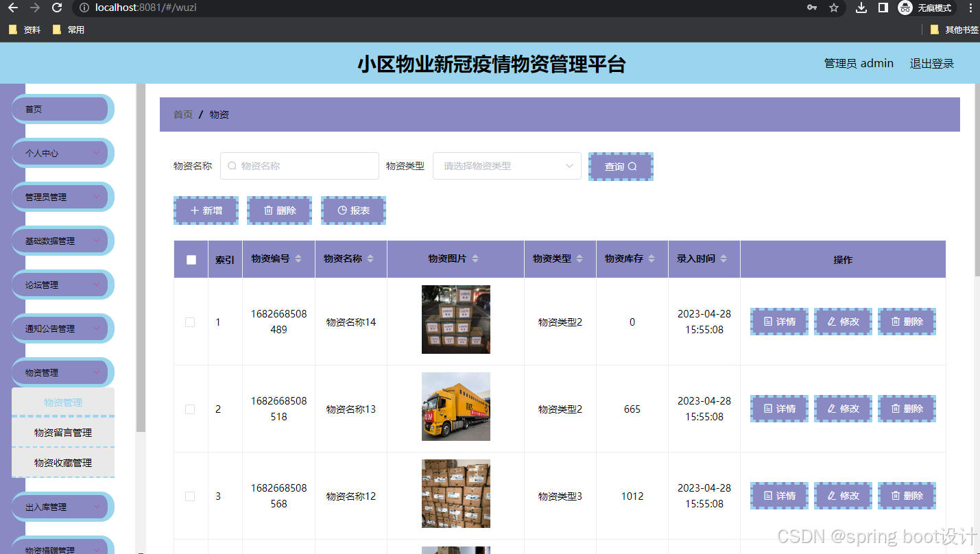View 详情 for 物资名称13

pyautogui.click(x=780, y=409)
